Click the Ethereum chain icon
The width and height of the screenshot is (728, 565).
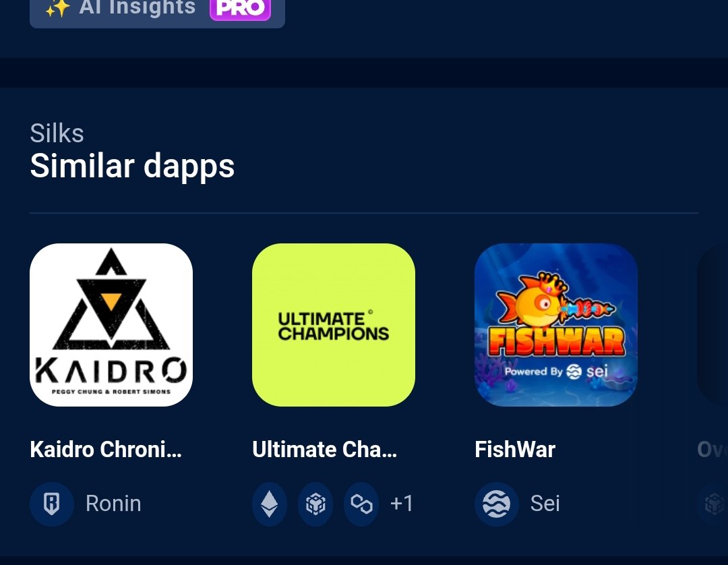tap(269, 504)
